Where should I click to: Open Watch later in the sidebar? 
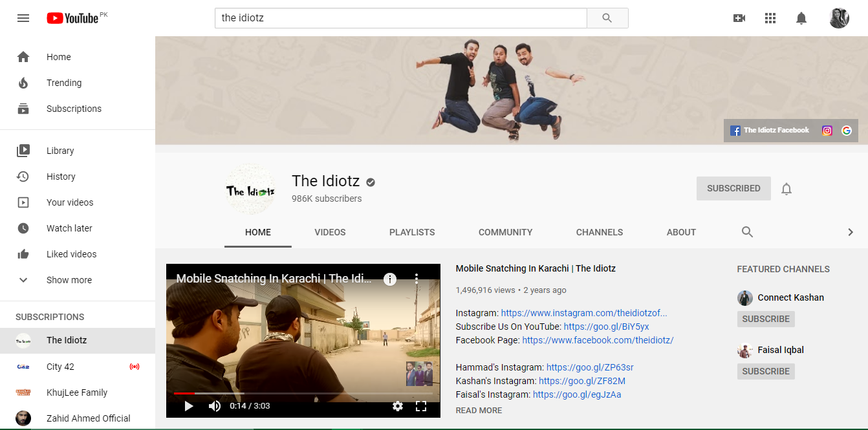tap(78, 228)
